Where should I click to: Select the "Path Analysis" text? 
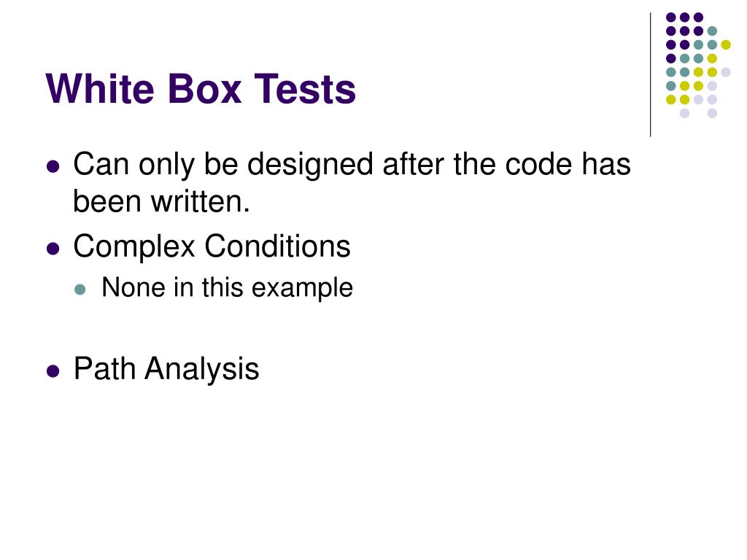coord(166,369)
